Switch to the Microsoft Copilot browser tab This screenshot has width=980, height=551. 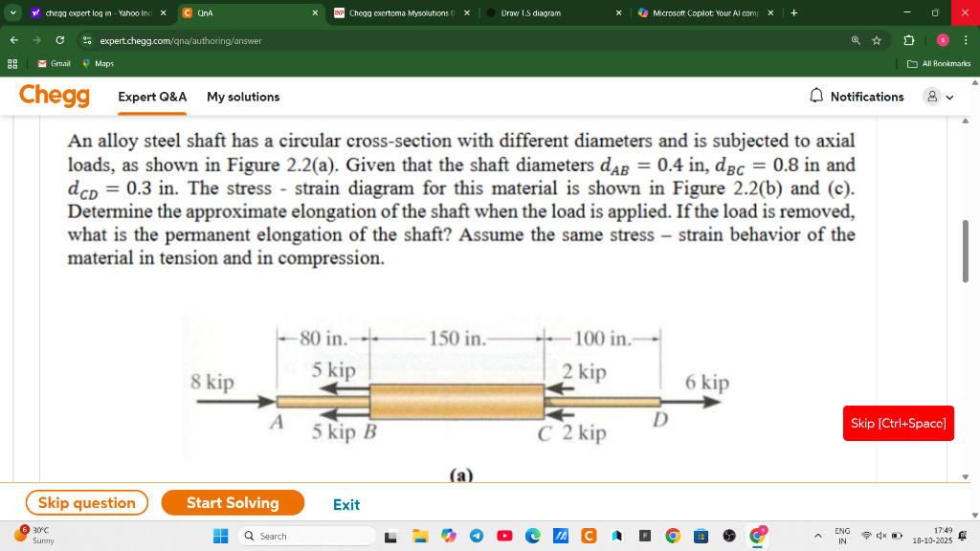pyautogui.click(x=705, y=13)
